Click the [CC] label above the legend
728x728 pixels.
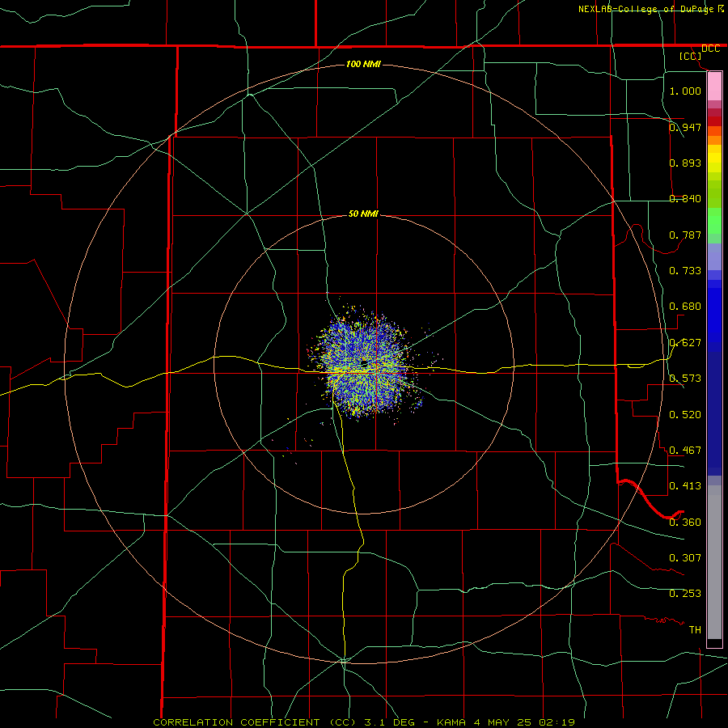[691, 56]
